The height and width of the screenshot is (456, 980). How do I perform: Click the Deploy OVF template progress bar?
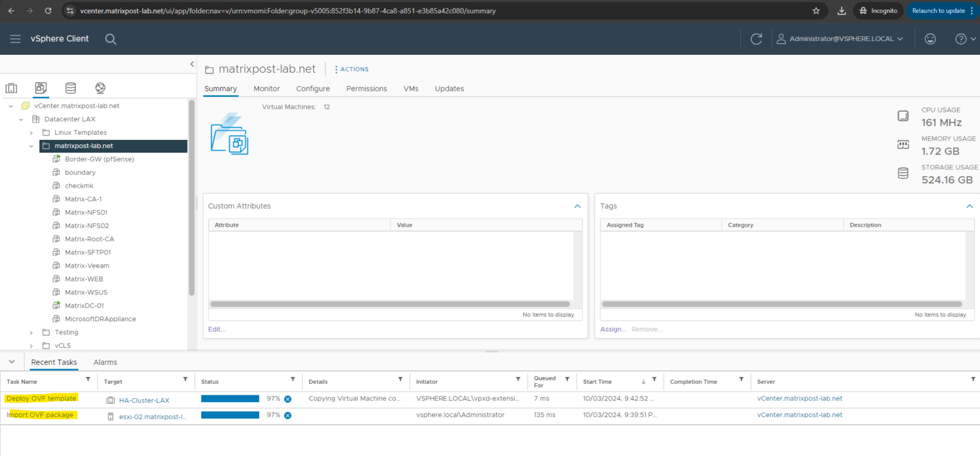pos(230,398)
